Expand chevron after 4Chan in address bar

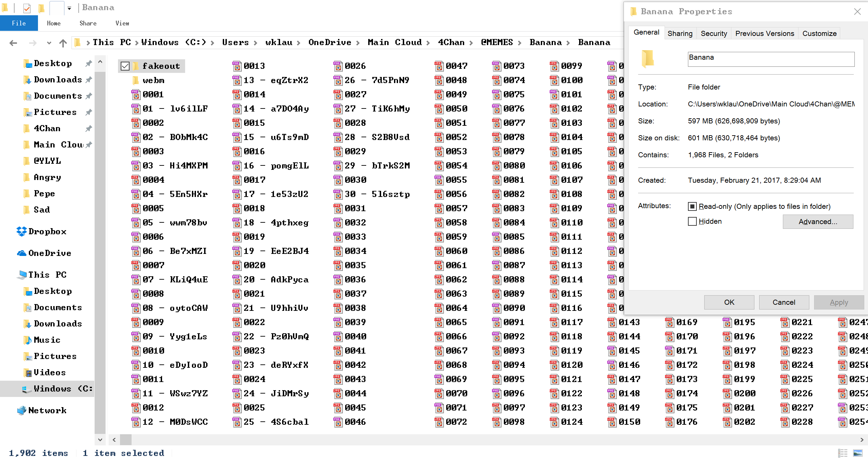471,43
